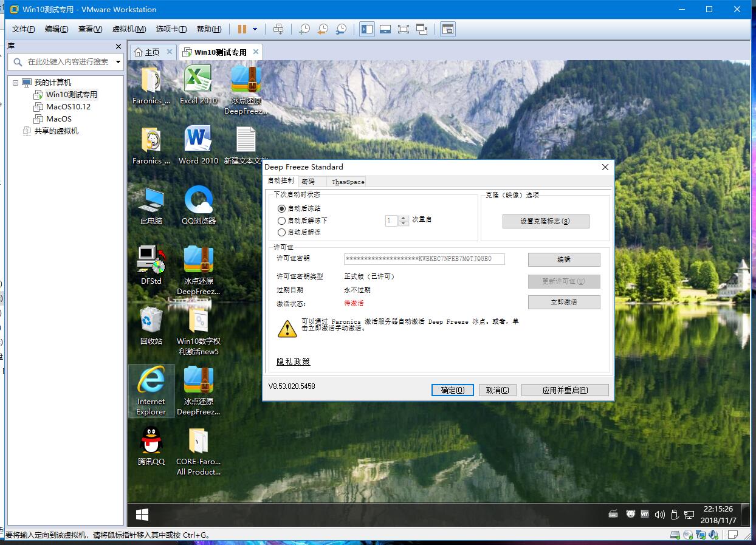Click the 应用并重启 button
This screenshot has width=756, height=545.
[565, 390]
